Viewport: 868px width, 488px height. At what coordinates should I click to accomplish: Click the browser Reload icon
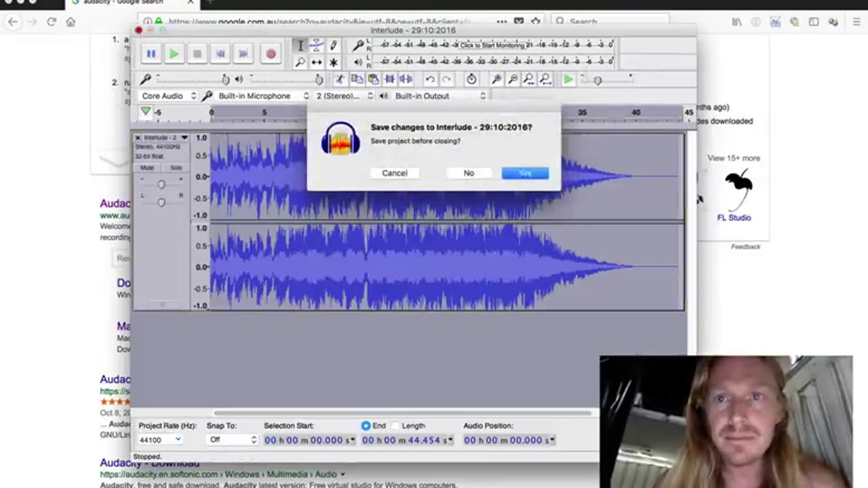51,22
